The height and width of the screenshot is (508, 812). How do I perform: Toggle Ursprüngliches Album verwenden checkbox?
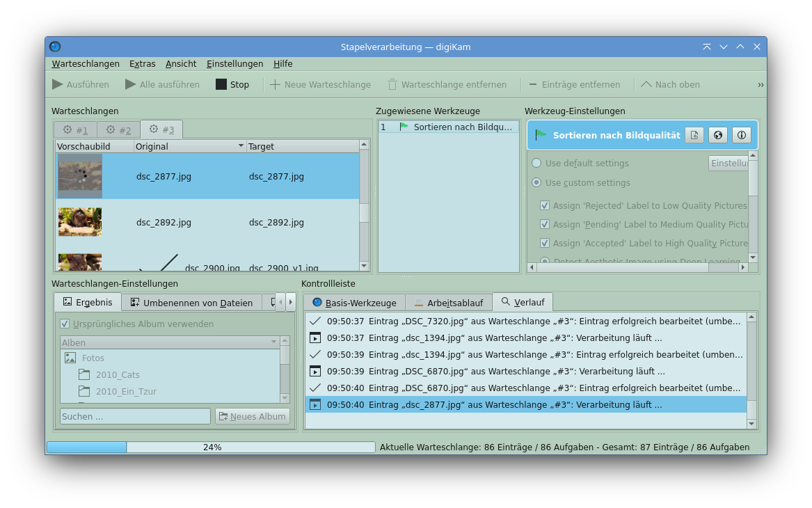point(65,324)
